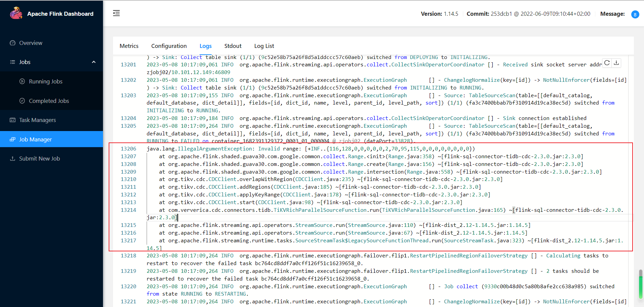
Task: Click log line number 13204
Action: pyautogui.click(x=128, y=118)
